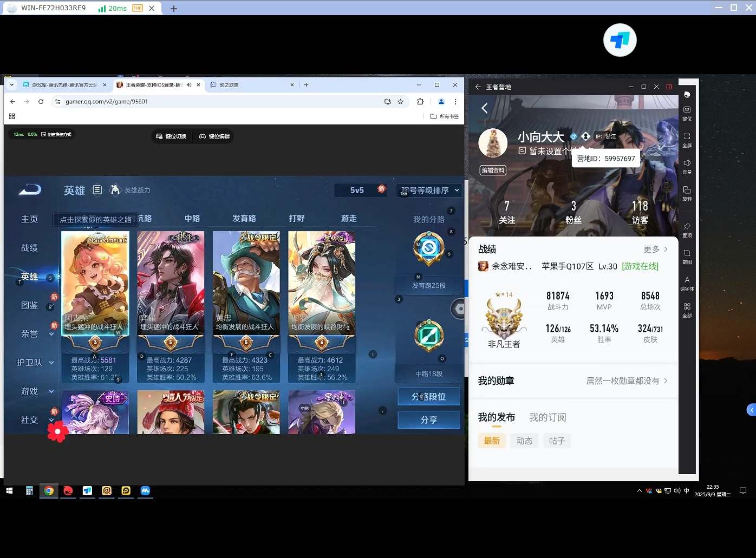Open the hero list icon beside 英雄
Viewport: 756px width, 558px height.
point(97,190)
